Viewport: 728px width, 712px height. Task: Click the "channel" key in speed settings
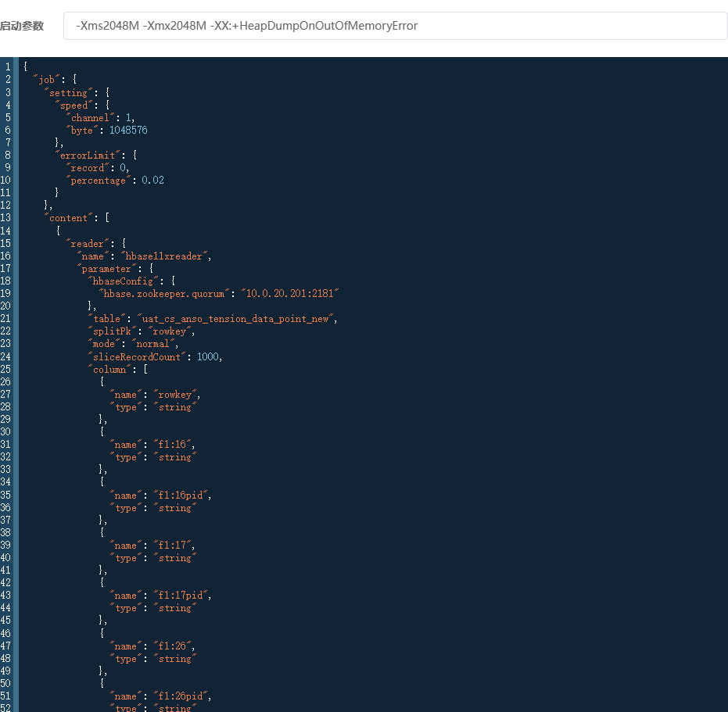(90, 118)
